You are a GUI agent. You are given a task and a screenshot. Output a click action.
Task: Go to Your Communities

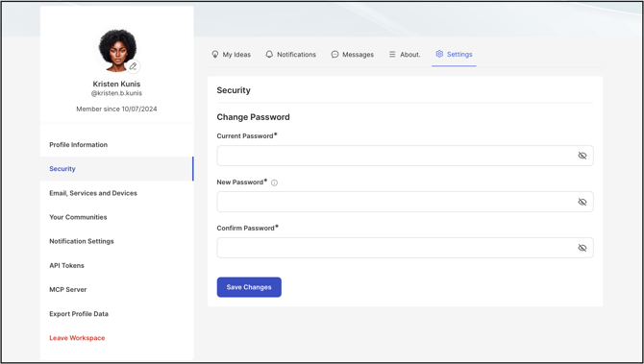116,217
